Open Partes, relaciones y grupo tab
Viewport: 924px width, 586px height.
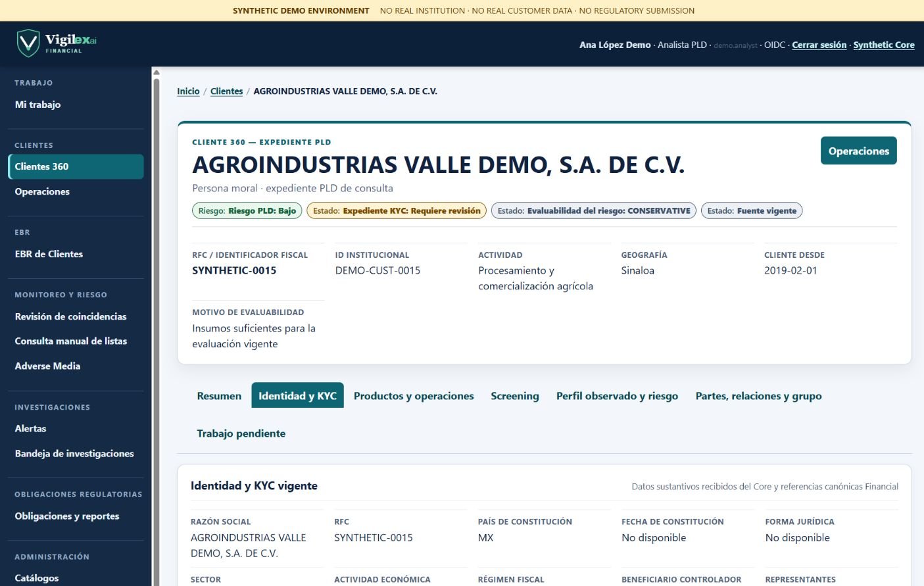pos(759,396)
